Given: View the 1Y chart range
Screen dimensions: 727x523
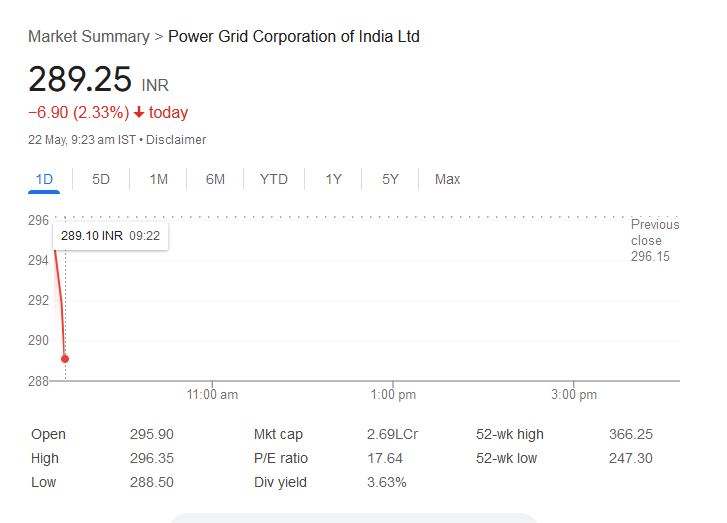Looking at the screenshot, I should [x=333, y=179].
